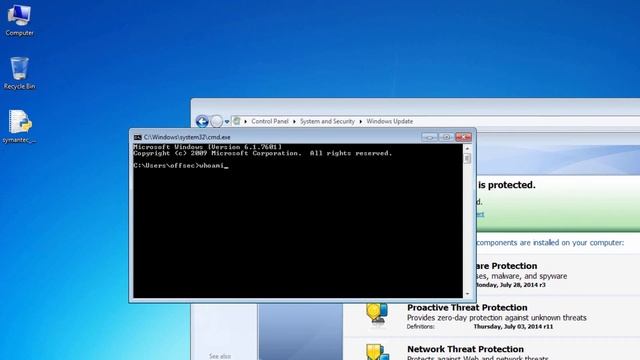Click the whoami command line in cmd
The image size is (640, 360).
[x=181, y=166]
